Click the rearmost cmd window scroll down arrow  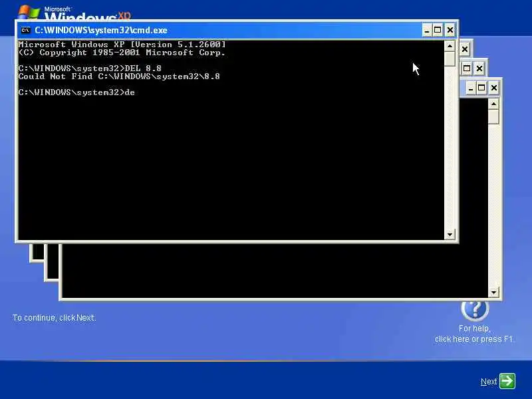coord(493,292)
